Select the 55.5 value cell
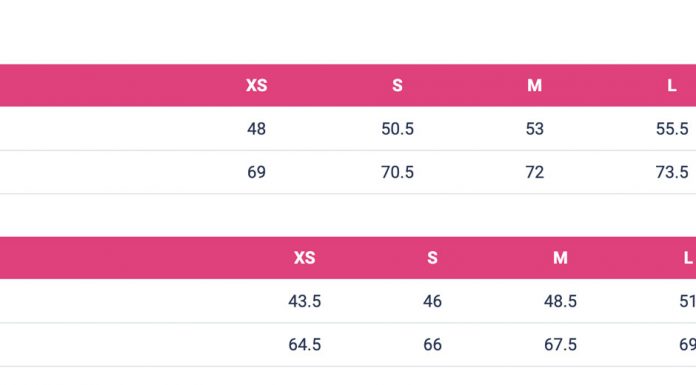696x385 pixels. pos(672,129)
